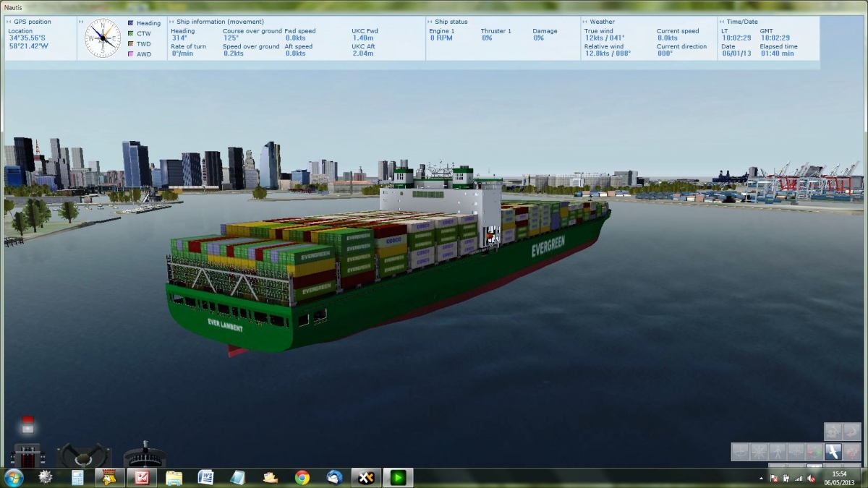The width and height of the screenshot is (868, 488).
Task: Click the curved return arrow button
Action: coord(852,432)
